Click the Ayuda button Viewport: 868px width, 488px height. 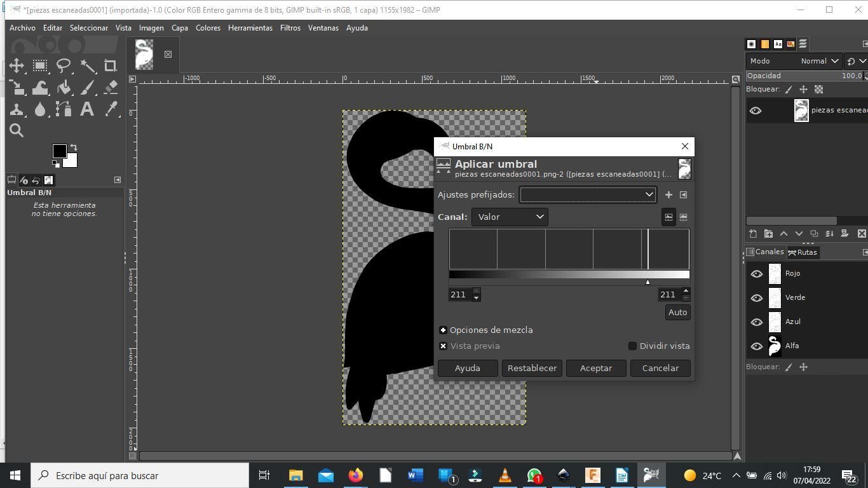point(468,368)
